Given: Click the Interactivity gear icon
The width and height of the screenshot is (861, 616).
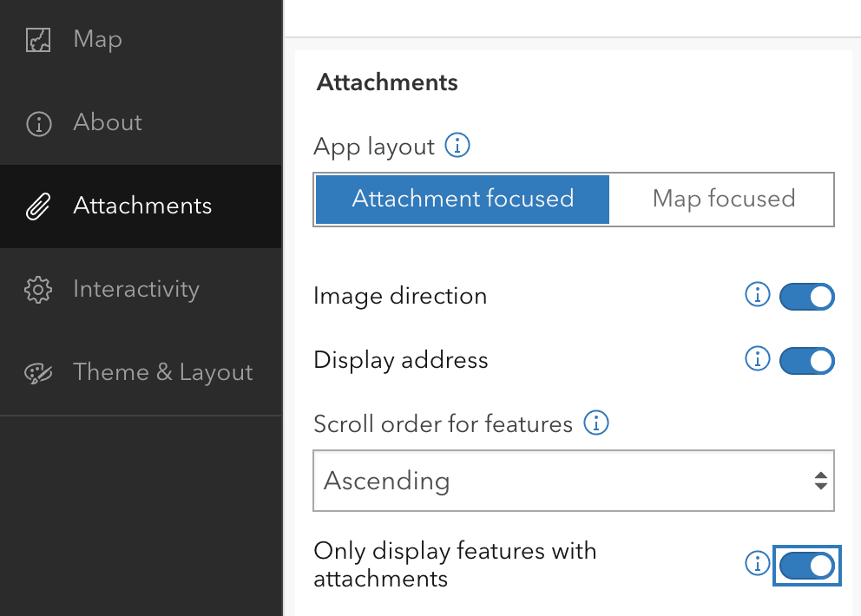Looking at the screenshot, I should tap(38, 289).
